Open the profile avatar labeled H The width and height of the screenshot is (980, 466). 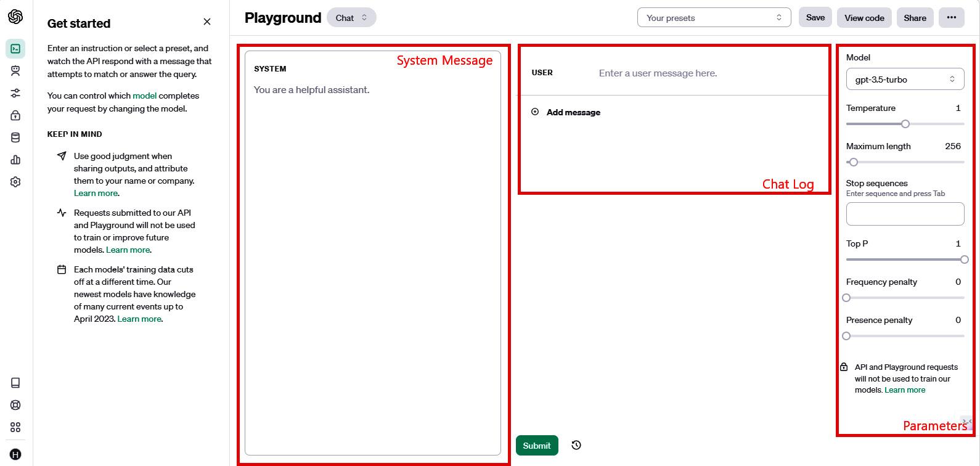(15, 454)
